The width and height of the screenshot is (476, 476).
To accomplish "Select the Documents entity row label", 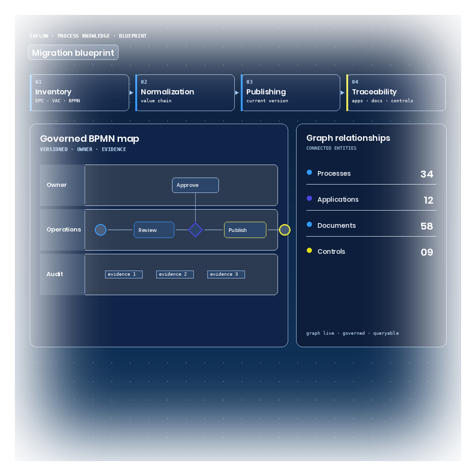I will click(x=337, y=225).
